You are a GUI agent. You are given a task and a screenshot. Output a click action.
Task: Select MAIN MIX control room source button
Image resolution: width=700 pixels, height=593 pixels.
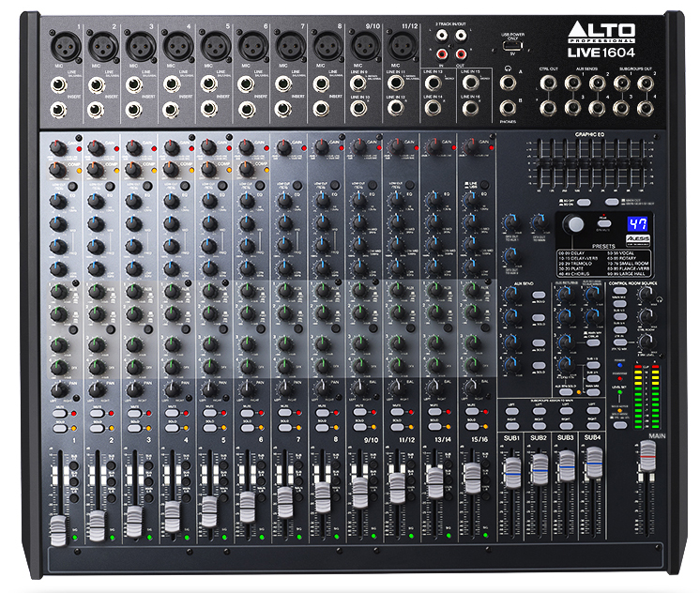619,291
